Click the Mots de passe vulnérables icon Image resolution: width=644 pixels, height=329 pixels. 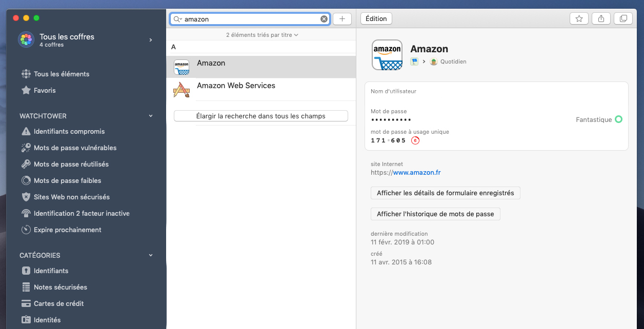tap(26, 148)
